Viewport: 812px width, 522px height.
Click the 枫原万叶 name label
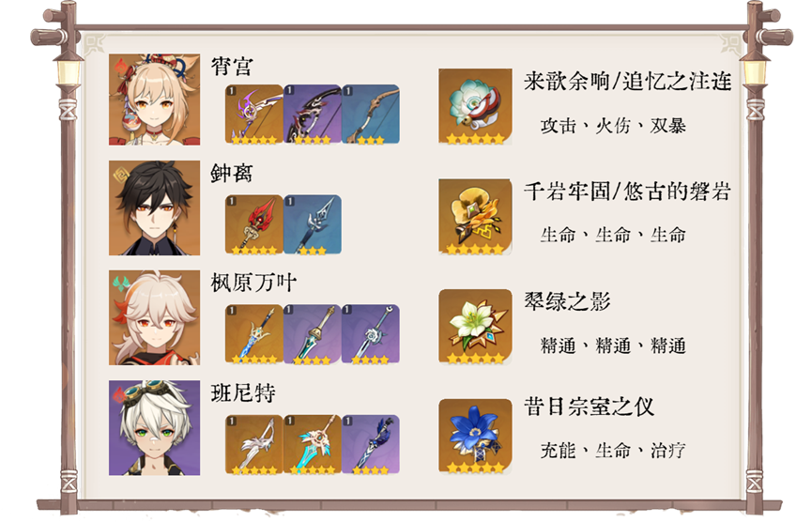point(253,283)
